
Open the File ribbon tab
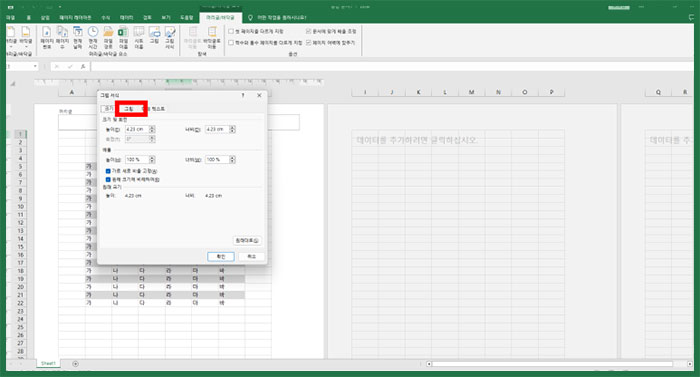tap(11, 17)
